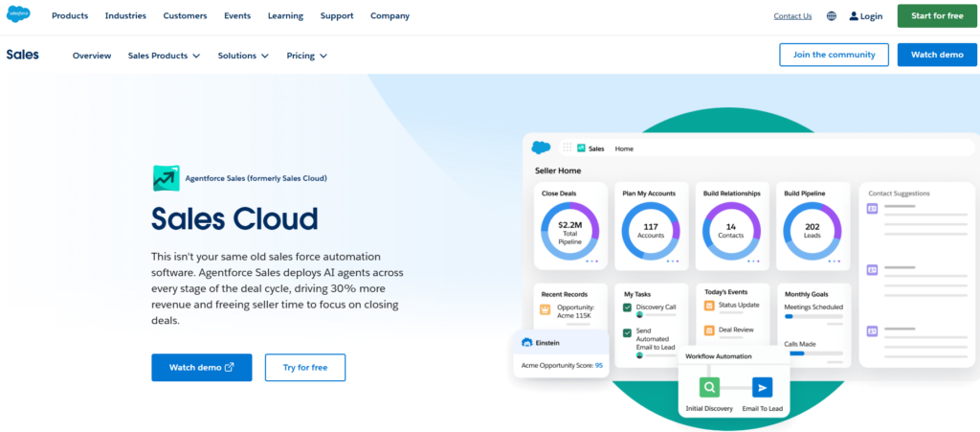This screenshot has height=432, width=980.
Task: Open the Industries menu
Action: tap(125, 15)
